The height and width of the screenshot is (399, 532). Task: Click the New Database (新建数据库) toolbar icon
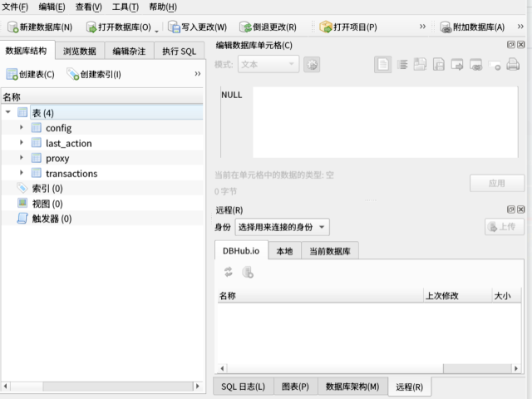(x=11, y=27)
